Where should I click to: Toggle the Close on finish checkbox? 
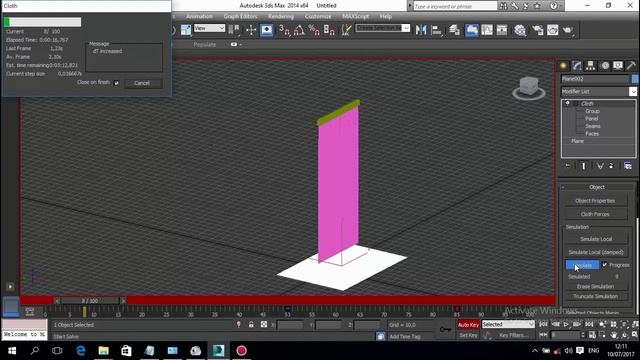116,83
